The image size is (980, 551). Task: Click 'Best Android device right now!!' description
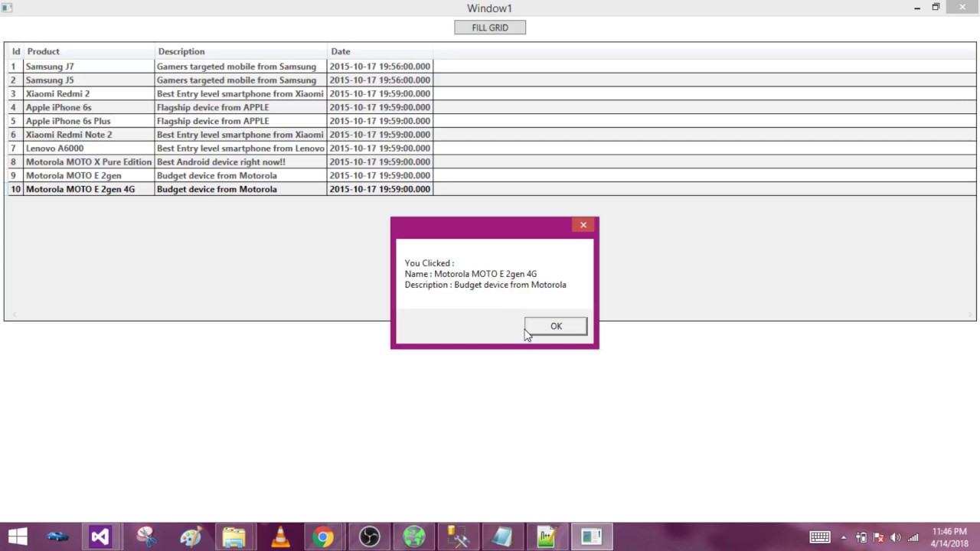(240, 162)
